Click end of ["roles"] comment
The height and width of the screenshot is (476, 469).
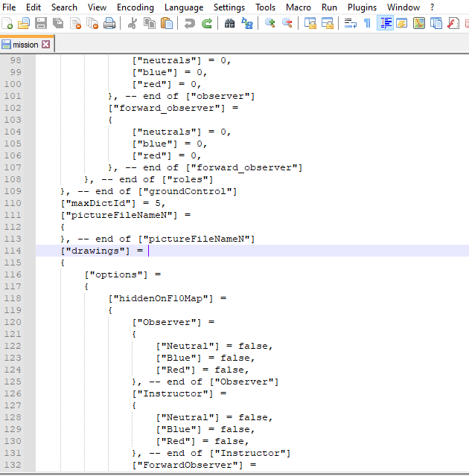click(157, 179)
